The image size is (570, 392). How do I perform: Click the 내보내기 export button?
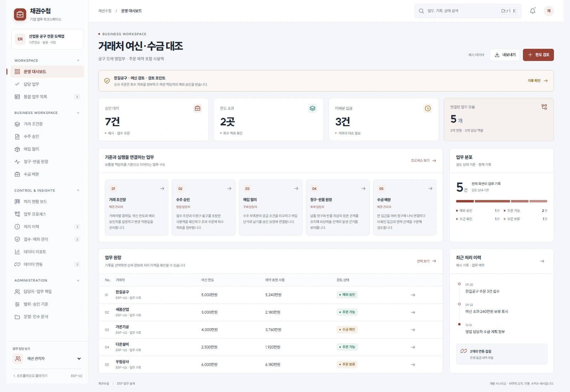(x=504, y=55)
